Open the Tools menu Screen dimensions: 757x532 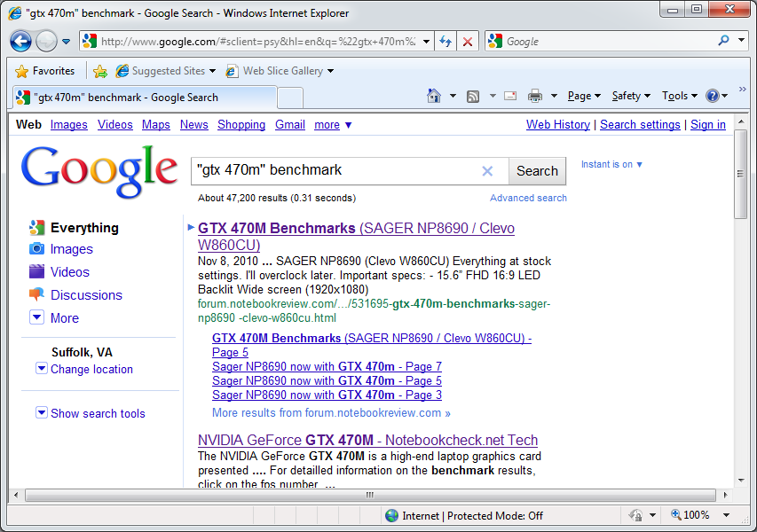pyautogui.click(x=680, y=96)
